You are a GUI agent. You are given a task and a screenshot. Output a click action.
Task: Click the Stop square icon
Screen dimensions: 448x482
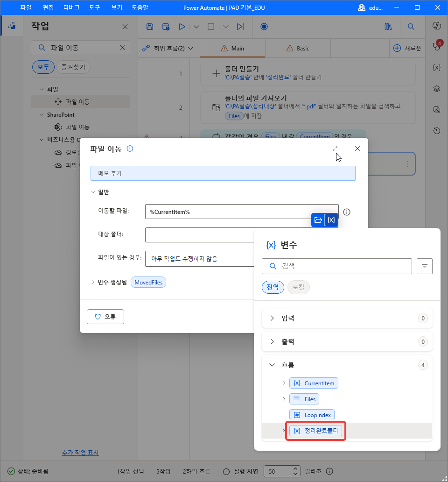pos(211,27)
